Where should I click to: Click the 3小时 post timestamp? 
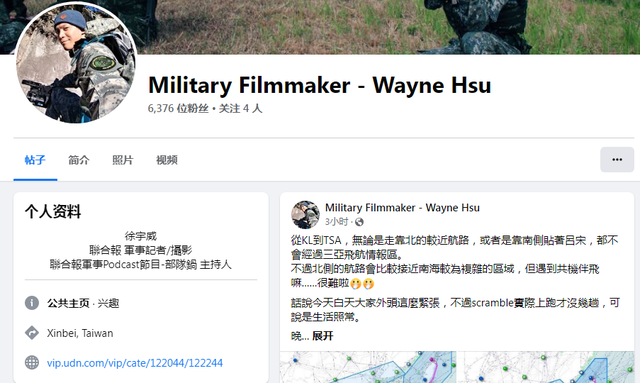point(336,222)
